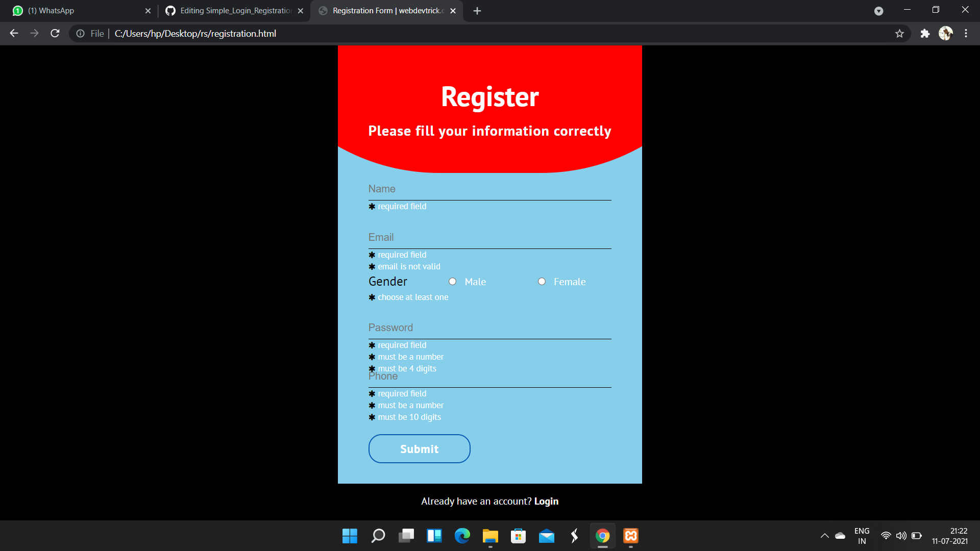Open the Chrome extensions puzzle icon
This screenshot has width=980, height=551.
(x=925, y=34)
